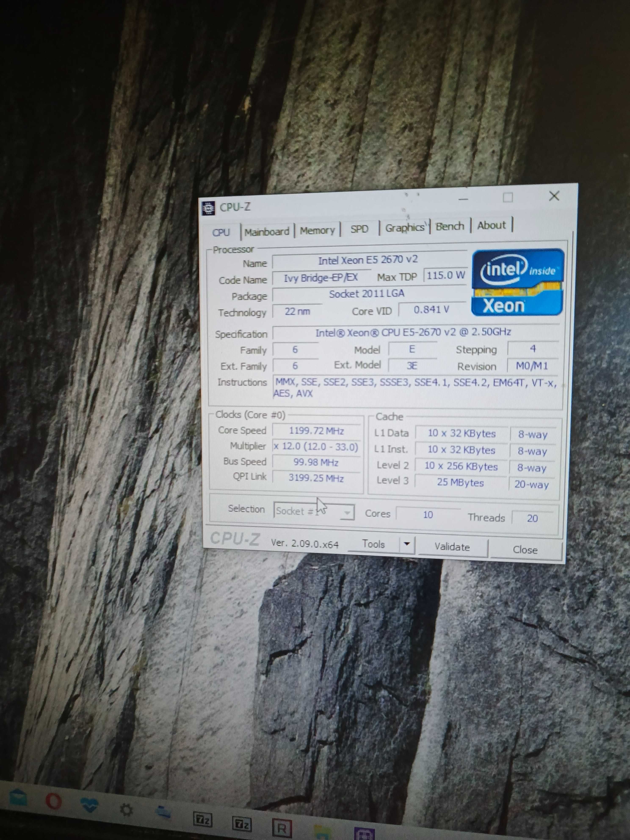Click the Level 3 20-way associativity

532,484
